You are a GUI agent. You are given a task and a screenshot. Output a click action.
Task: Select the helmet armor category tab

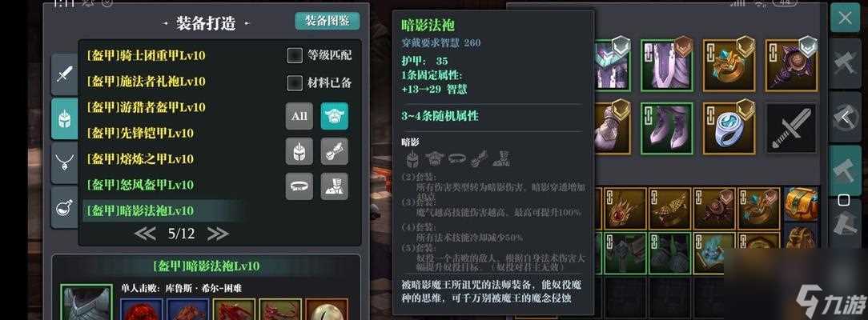[64, 118]
